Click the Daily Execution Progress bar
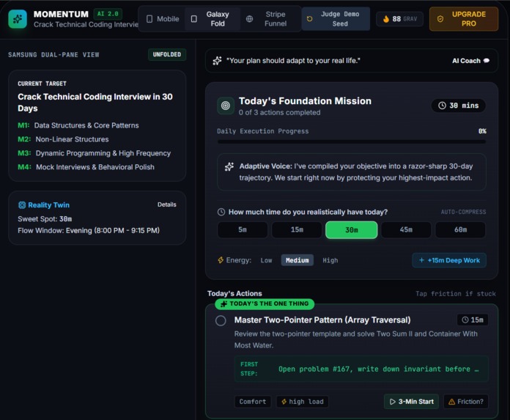This screenshot has width=510, height=420. (352, 141)
